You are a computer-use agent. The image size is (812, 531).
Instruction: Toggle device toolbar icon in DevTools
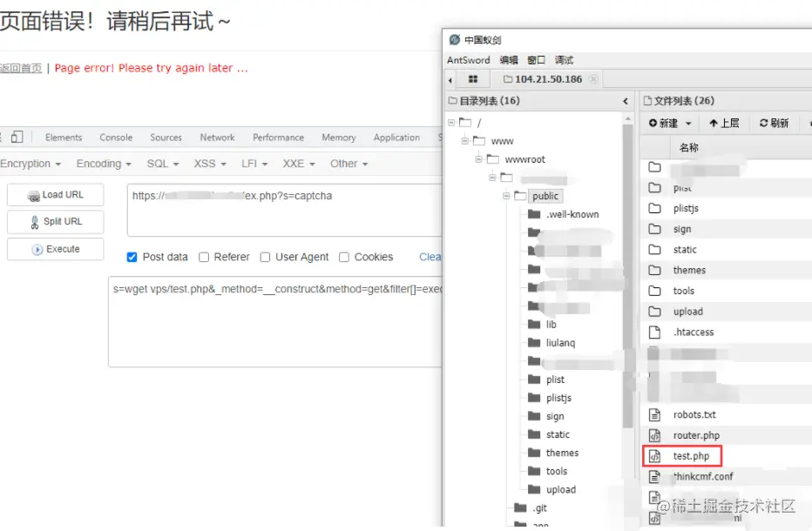[x=17, y=137]
